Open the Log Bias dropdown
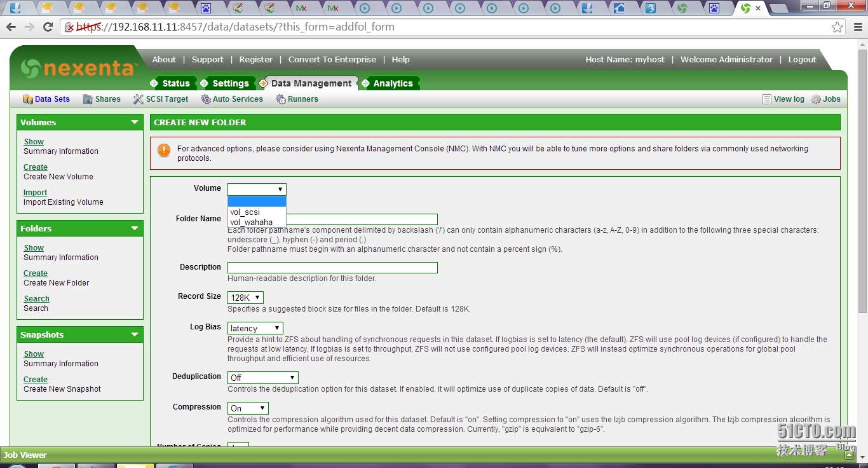Screen dimensions: 868x468 tap(255, 328)
